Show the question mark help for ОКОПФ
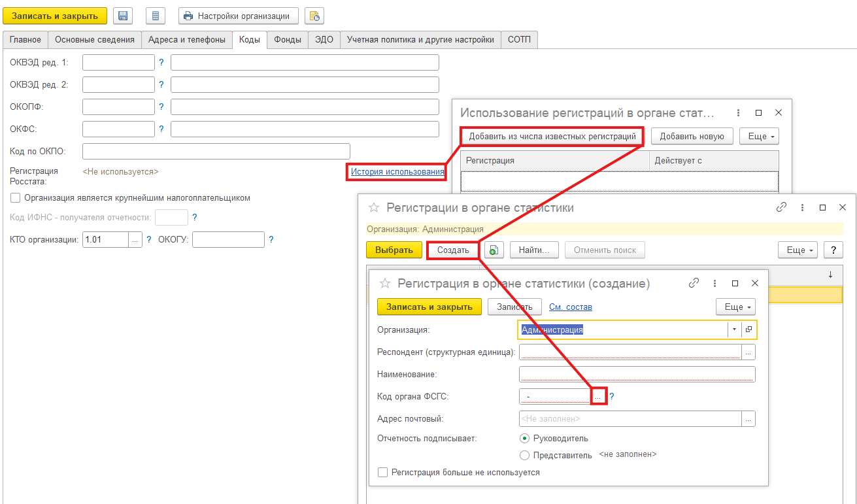The image size is (857, 504). coord(161,107)
